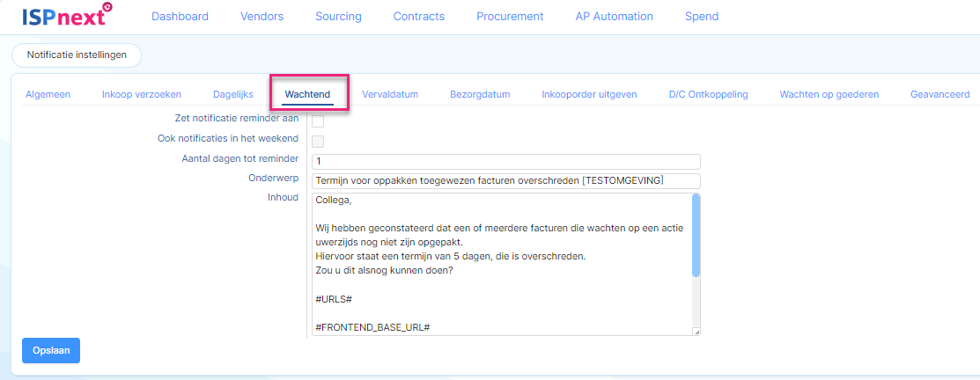
Task: Click the Aantal dagen tot reminder field
Action: 506,162
